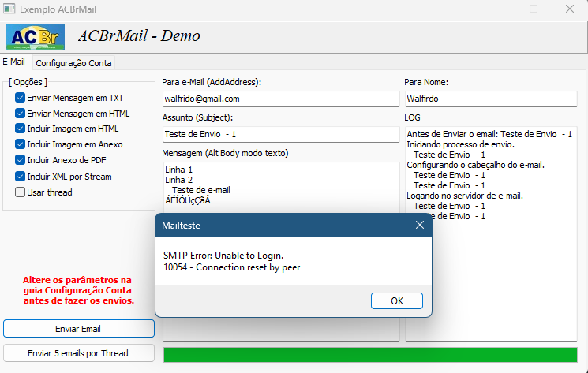Image resolution: width=588 pixels, height=373 pixels.
Task: Click 'Linha 2' in the message body
Action: click(x=178, y=180)
